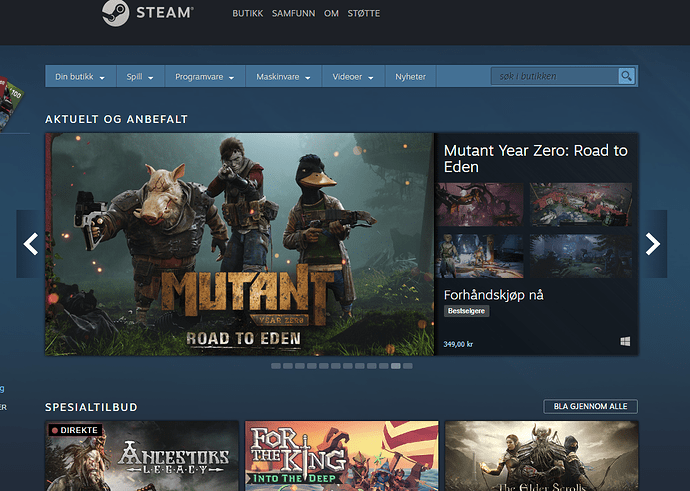Open the Ancestors Legacy offer card
This screenshot has height=491, width=690.
pyautogui.click(x=142, y=456)
